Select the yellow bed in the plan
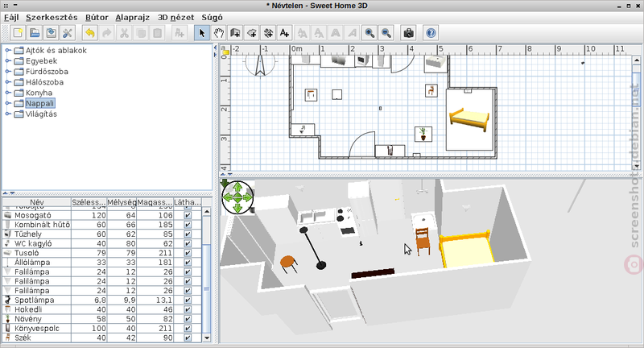 point(469,119)
